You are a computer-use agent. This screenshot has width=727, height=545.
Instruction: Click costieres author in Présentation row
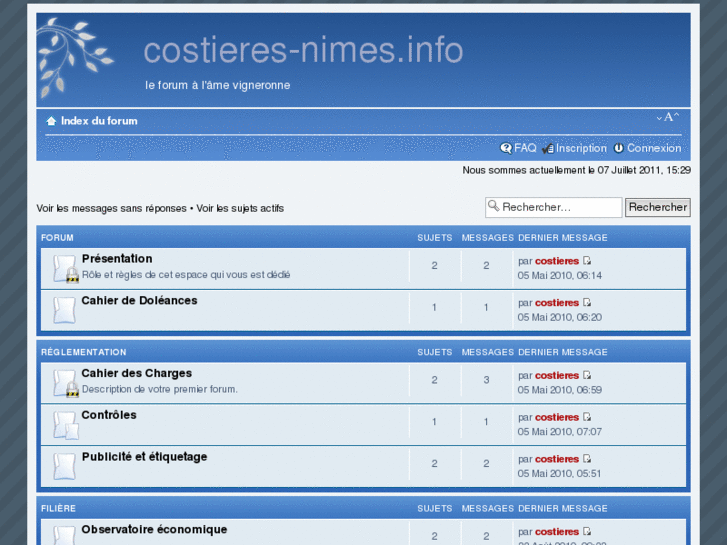click(x=557, y=261)
